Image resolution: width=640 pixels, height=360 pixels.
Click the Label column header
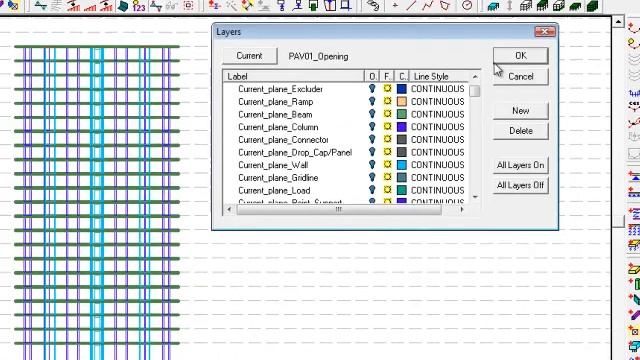tap(293, 76)
